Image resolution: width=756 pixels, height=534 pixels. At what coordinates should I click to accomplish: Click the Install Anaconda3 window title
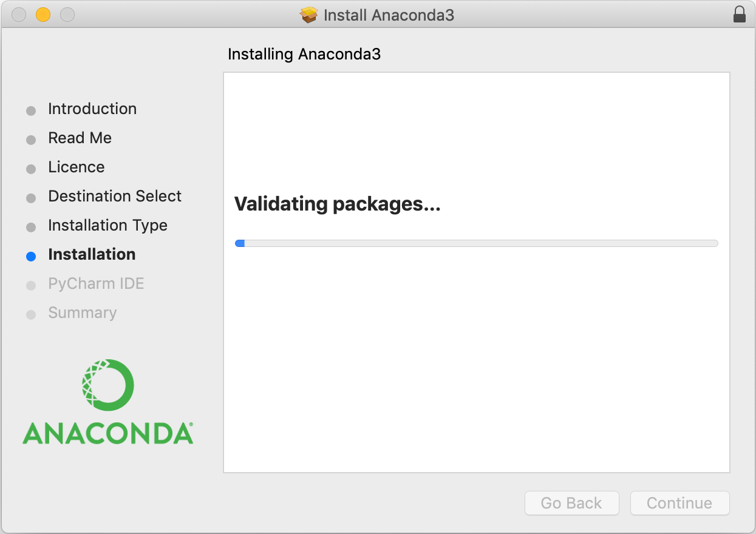pyautogui.click(x=389, y=15)
